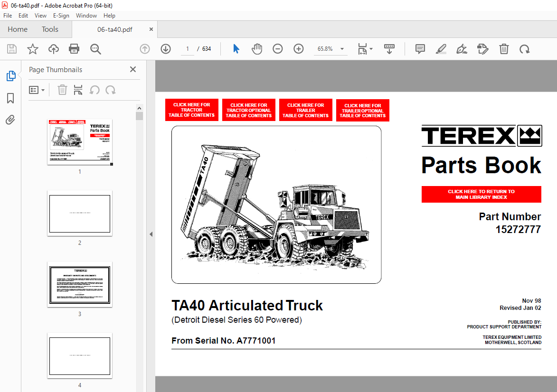Open the Edit menu

pyautogui.click(x=23, y=16)
